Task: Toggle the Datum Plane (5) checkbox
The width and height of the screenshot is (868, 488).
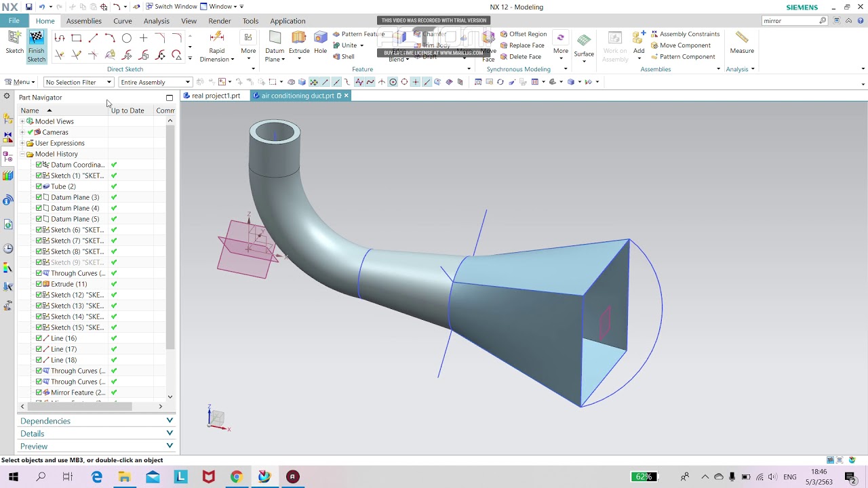Action: 39,219
